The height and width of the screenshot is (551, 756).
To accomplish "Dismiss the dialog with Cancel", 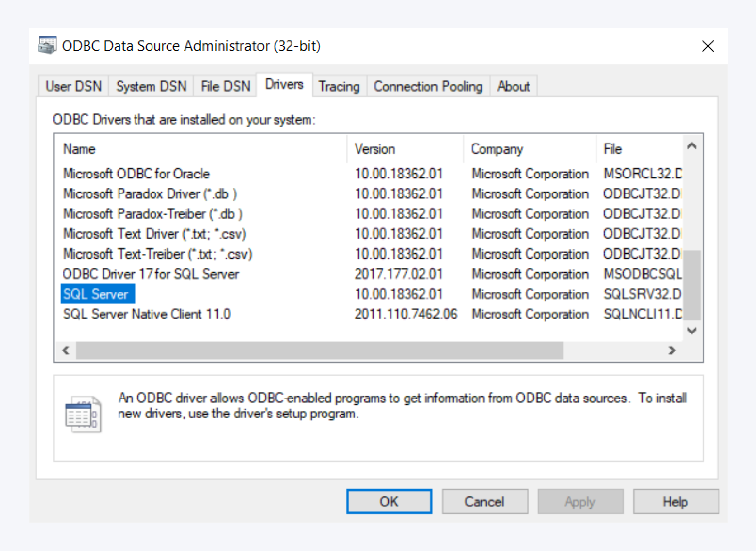I will tap(485, 501).
